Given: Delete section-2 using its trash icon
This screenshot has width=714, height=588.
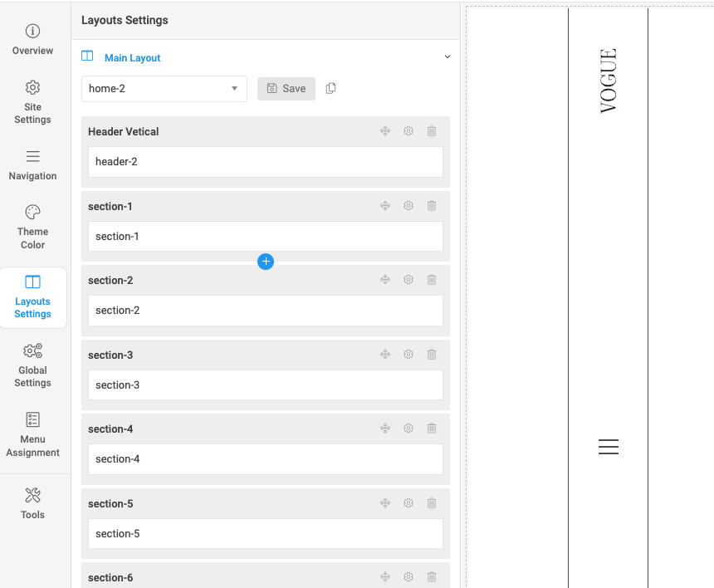Looking at the screenshot, I should coord(432,280).
